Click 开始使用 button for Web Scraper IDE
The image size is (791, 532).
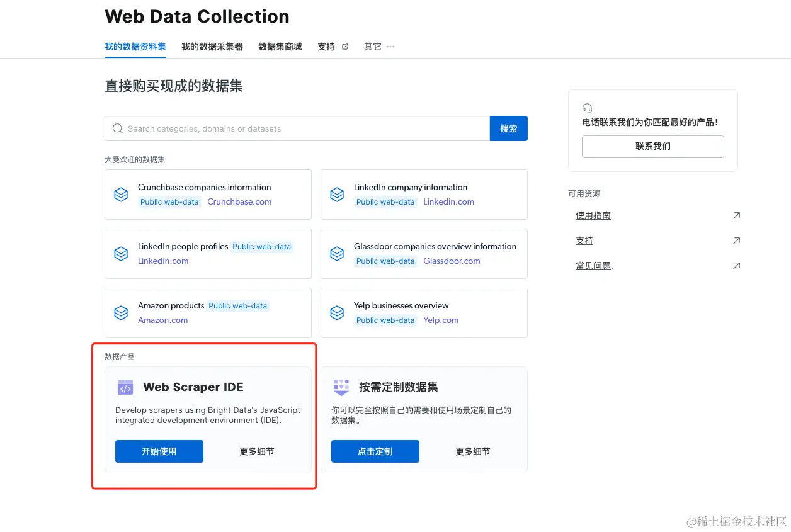(x=159, y=451)
